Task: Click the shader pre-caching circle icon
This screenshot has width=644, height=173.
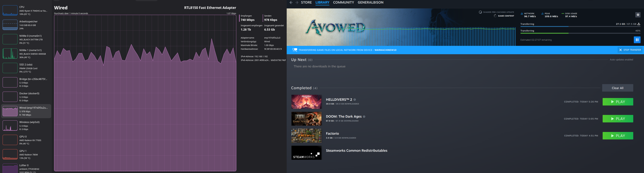Action: click(x=480, y=12)
